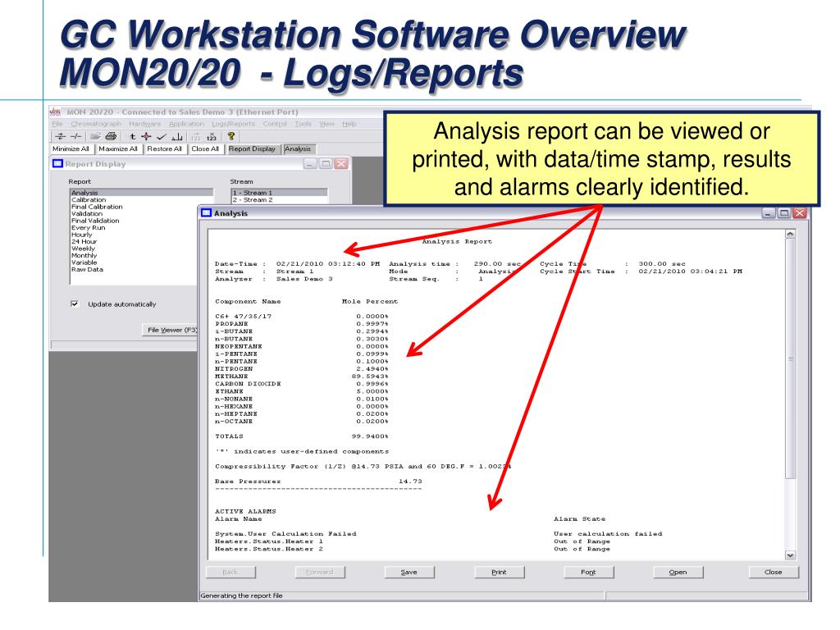Click the Report Display window title icon
Screen dimensions: 840x630
point(58,163)
